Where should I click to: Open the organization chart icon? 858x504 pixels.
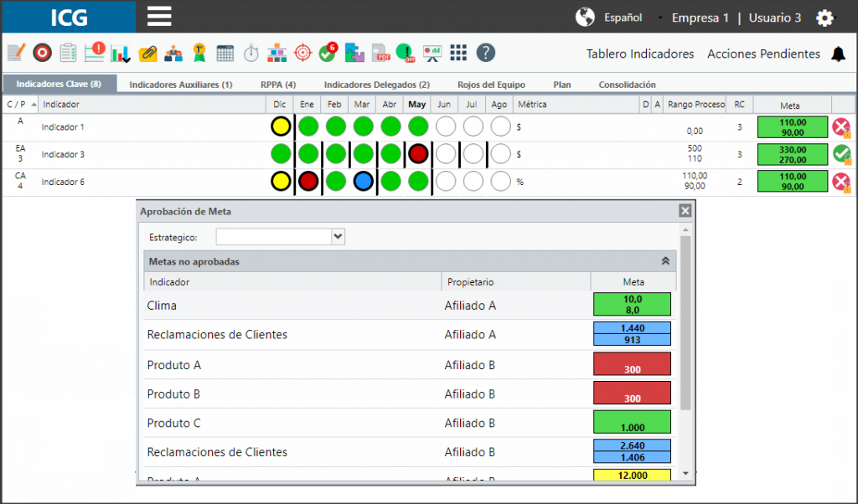coord(277,53)
